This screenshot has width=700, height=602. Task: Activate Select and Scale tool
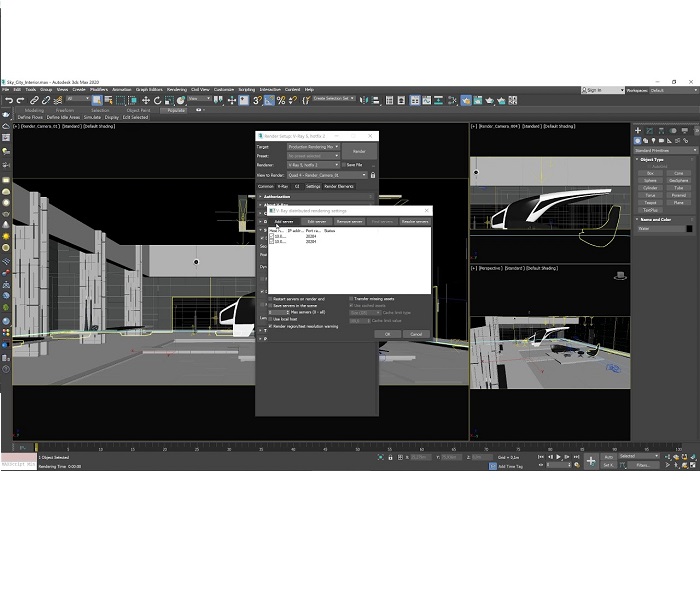[x=169, y=100]
